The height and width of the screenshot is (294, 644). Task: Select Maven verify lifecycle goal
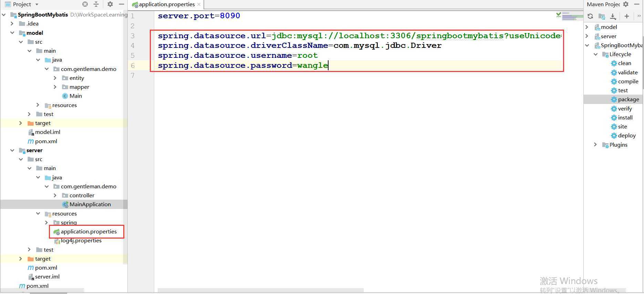(621, 108)
